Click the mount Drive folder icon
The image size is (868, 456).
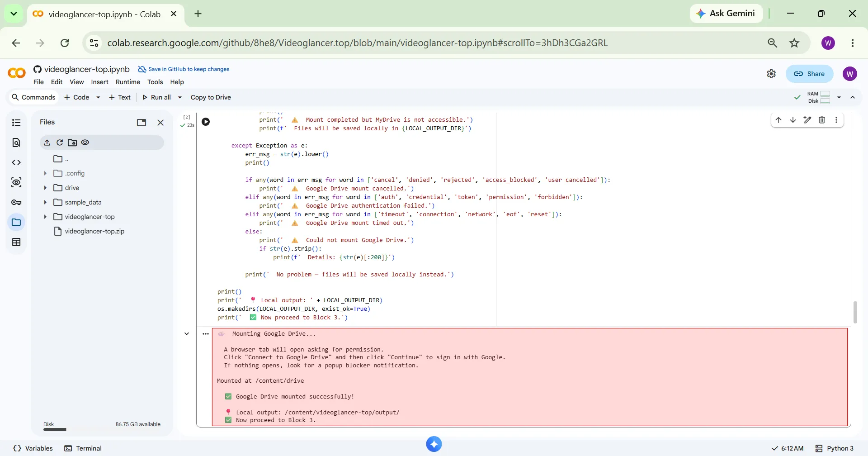pos(72,142)
